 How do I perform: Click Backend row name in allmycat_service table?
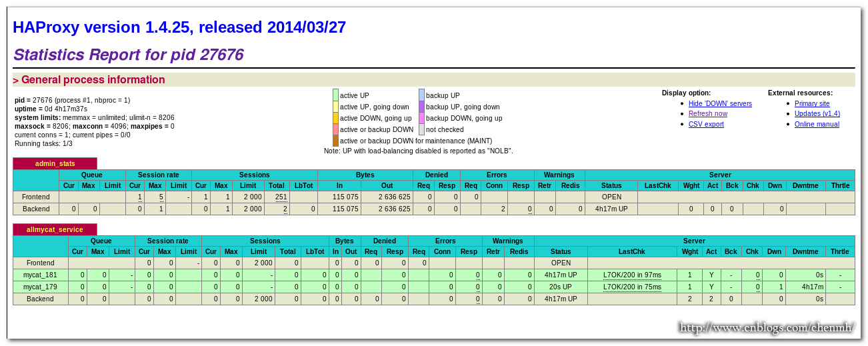coord(40,299)
